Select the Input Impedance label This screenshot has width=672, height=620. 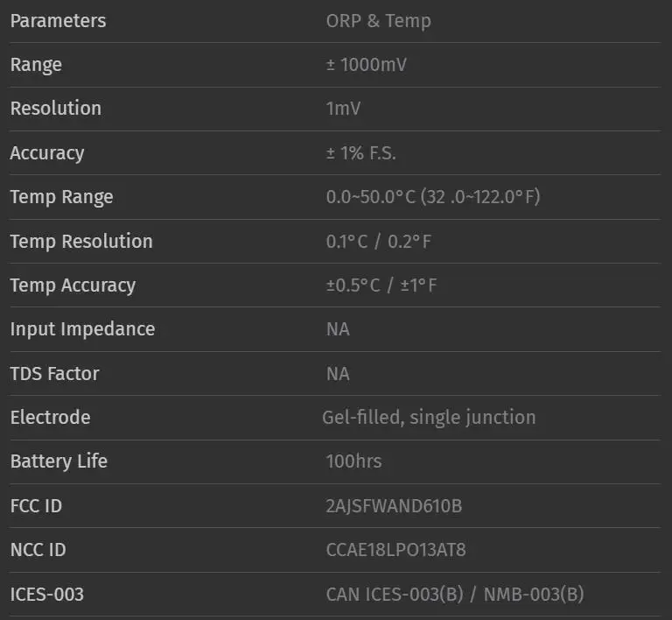coord(83,329)
